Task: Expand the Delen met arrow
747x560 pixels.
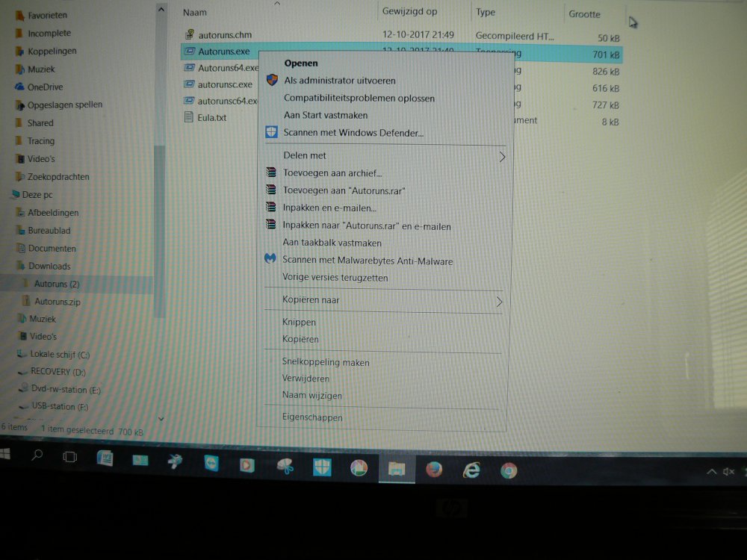Action: 502,157
